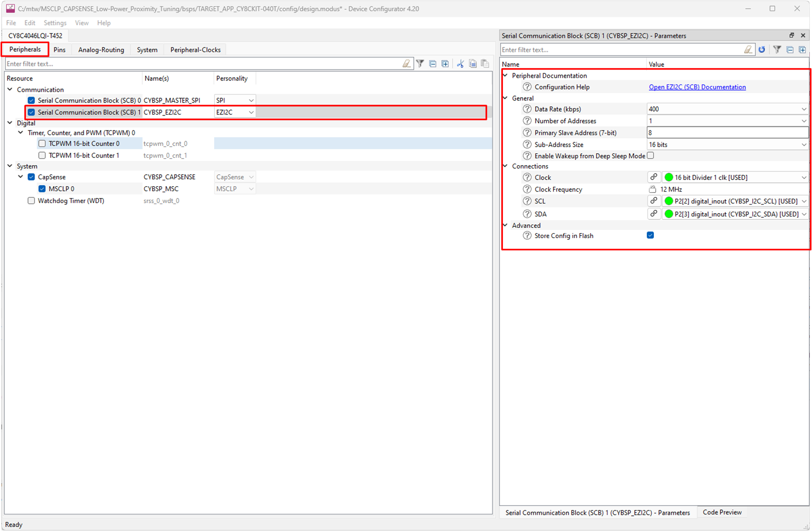This screenshot has width=812, height=531.
Task: Open the File menu
Action: (x=11, y=23)
